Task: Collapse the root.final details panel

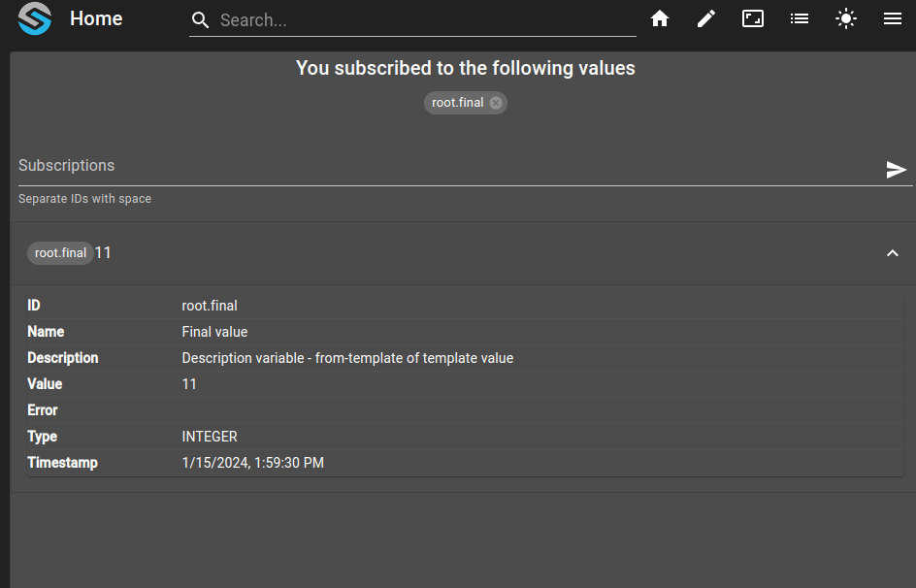Action: [x=892, y=253]
